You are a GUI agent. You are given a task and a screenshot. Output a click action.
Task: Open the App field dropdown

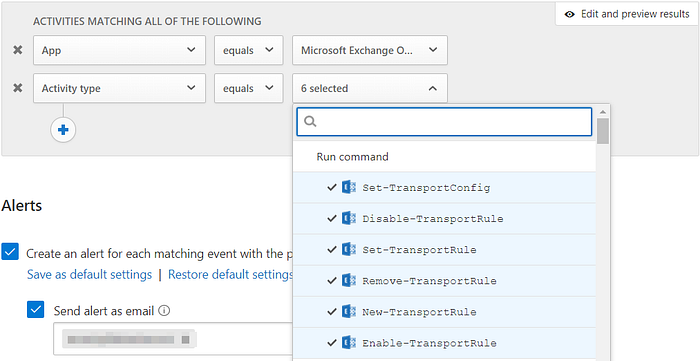pyautogui.click(x=119, y=50)
